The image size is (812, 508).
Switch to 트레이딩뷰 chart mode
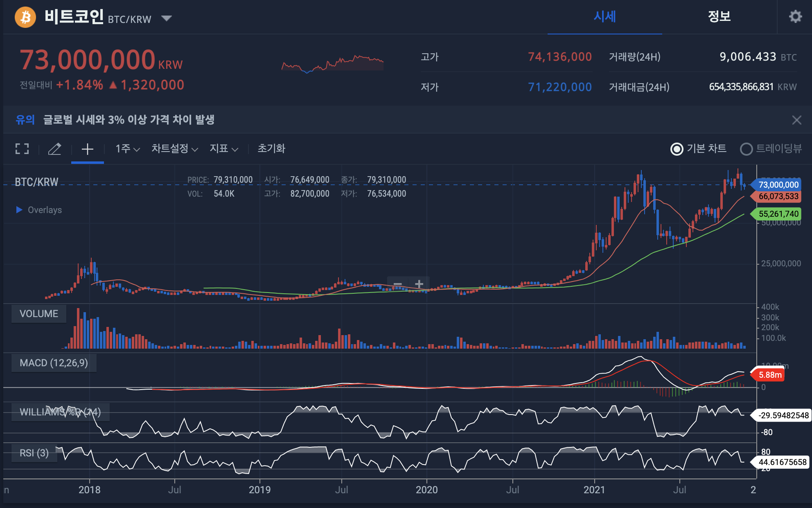click(747, 149)
